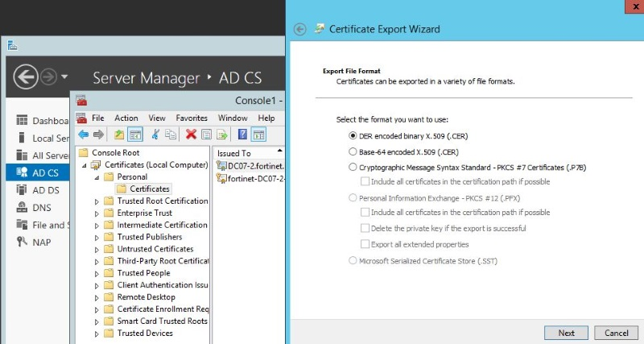Click the Up one level folder icon
The image size is (644, 344).
(119, 135)
